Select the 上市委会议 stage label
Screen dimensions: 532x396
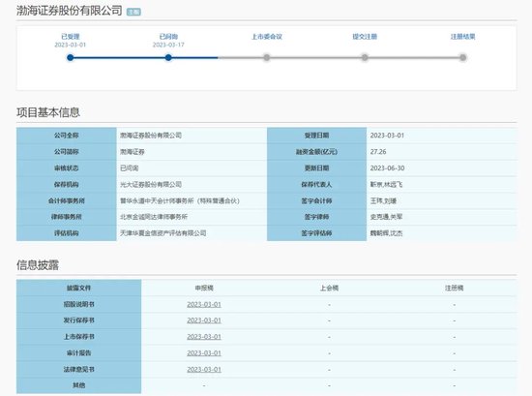pyautogui.click(x=267, y=37)
